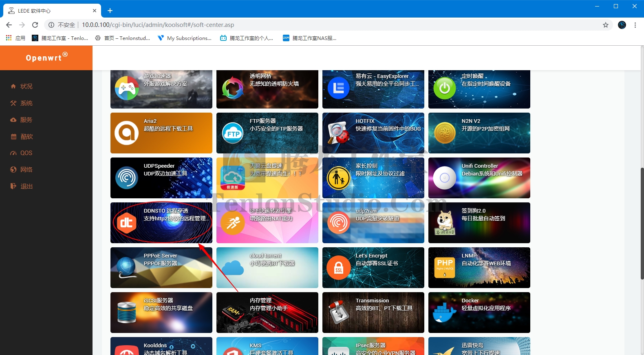Open the 家长控制 parent-child icon
The width and height of the screenshot is (644, 355).
pos(339,178)
